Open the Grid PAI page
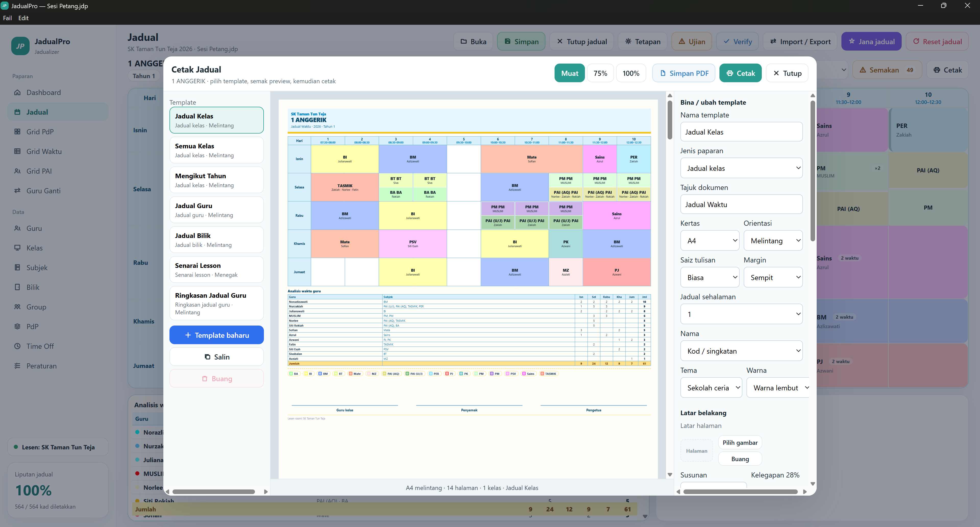 pos(58,171)
